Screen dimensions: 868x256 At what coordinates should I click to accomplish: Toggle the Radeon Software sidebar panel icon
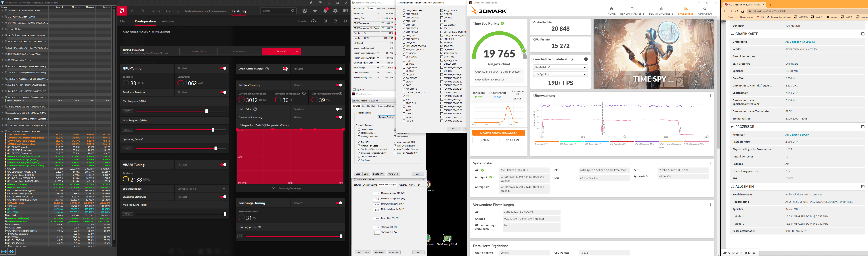click(x=345, y=11)
